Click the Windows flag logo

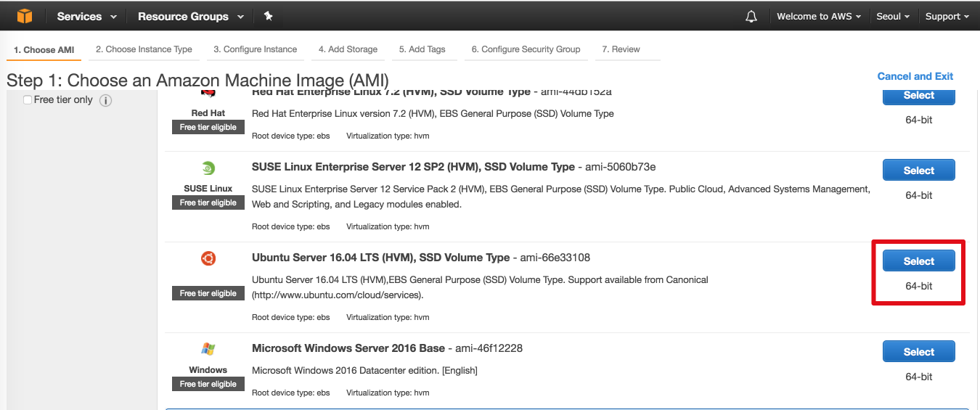[x=208, y=349]
